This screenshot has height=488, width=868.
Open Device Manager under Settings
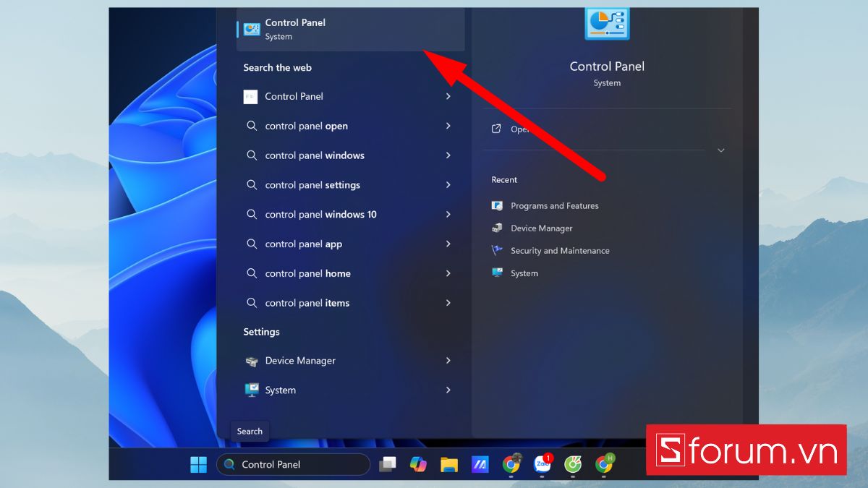point(351,361)
